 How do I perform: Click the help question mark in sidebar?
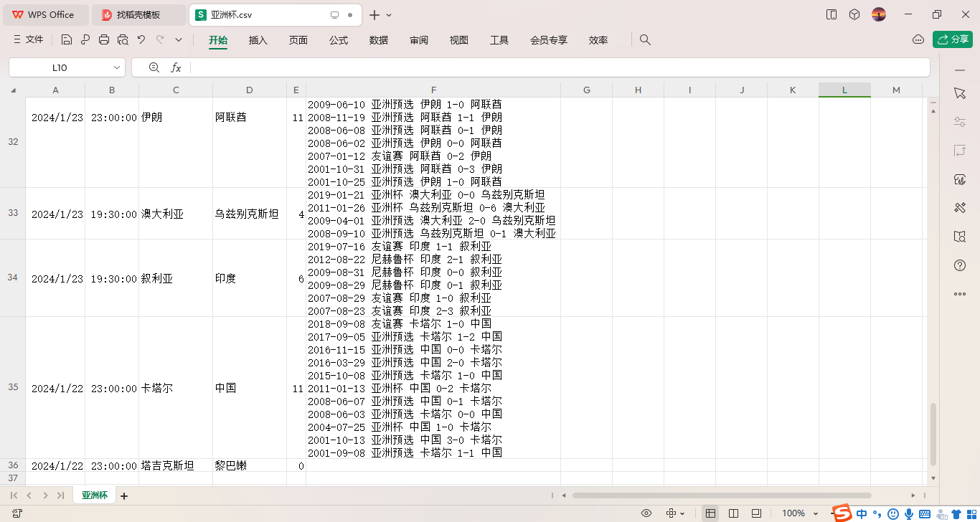[x=960, y=265]
